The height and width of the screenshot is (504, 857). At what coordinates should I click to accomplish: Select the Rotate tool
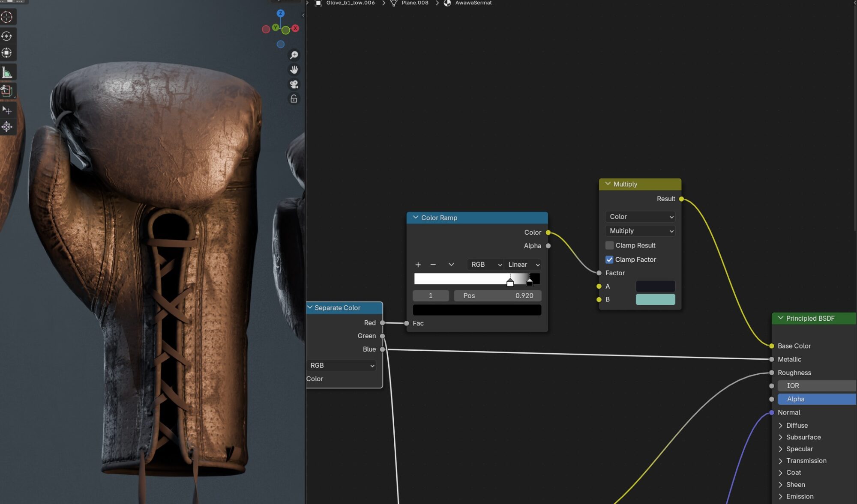pyautogui.click(x=7, y=36)
